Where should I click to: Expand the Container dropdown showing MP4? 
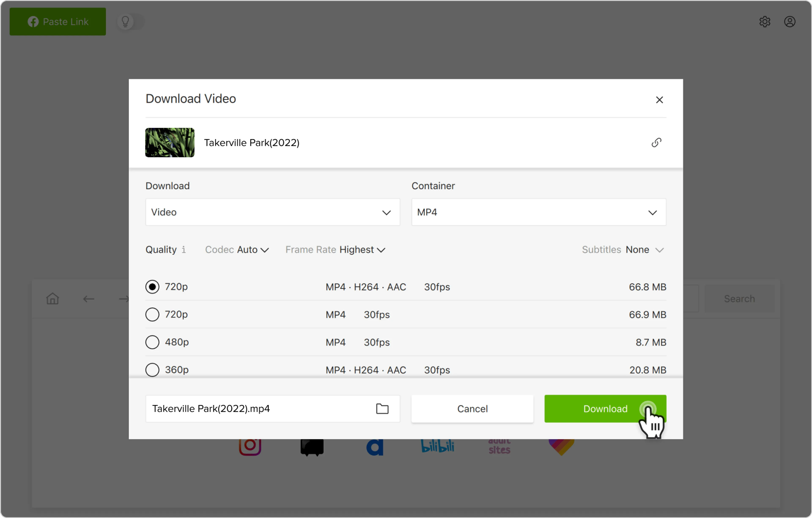coord(539,212)
